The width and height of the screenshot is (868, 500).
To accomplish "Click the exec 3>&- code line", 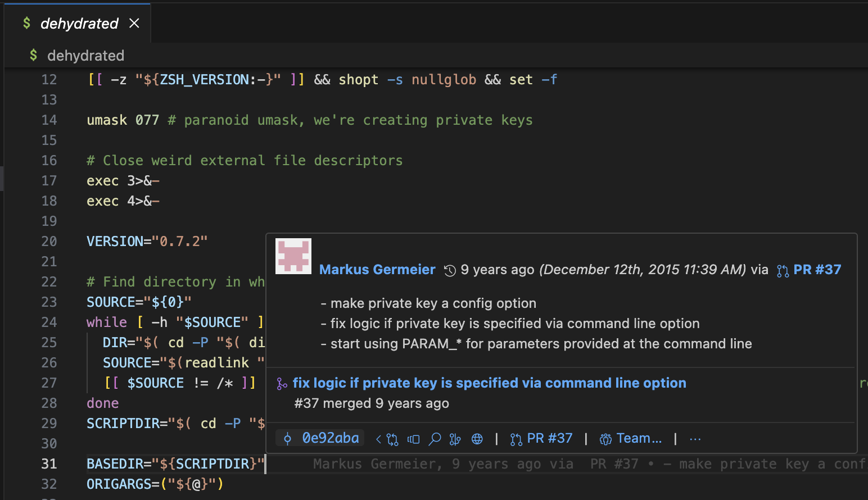I will (123, 181).
